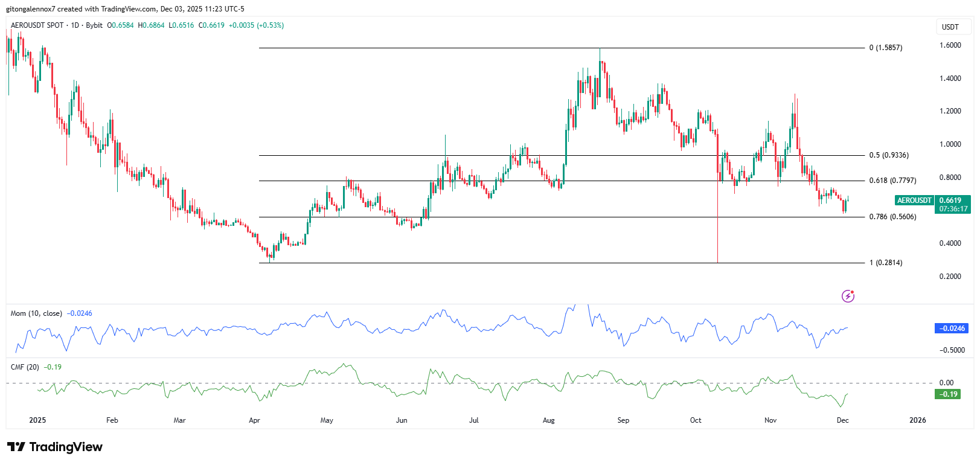
Task: Click the Aug label on time axis
Action: [548, 420]
